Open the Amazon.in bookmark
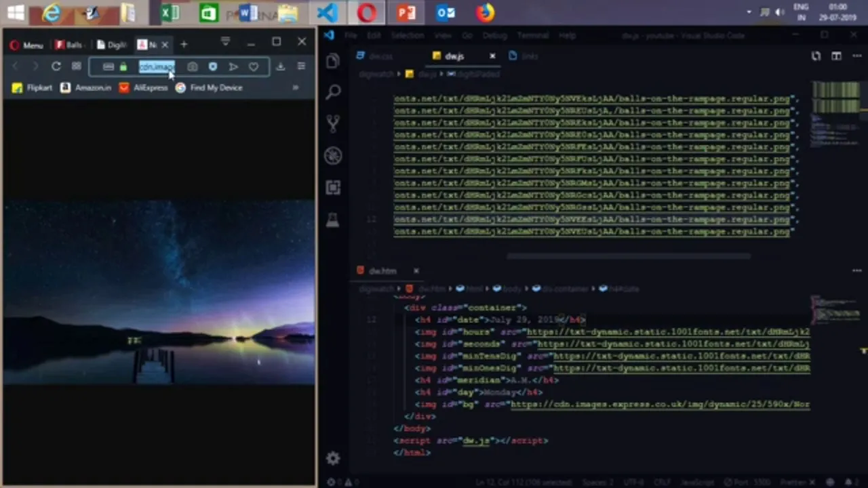The width and height of the screenshot is (868, 488). (85, 87)
